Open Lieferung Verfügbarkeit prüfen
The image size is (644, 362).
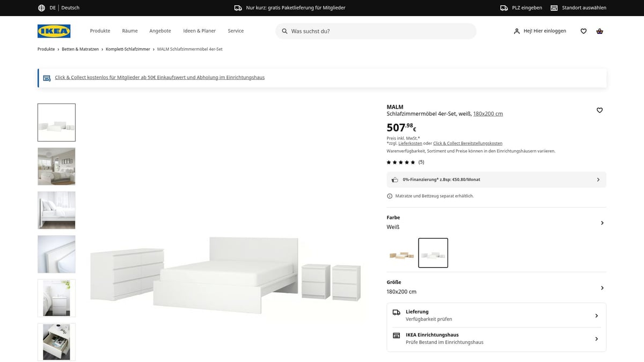596,315
